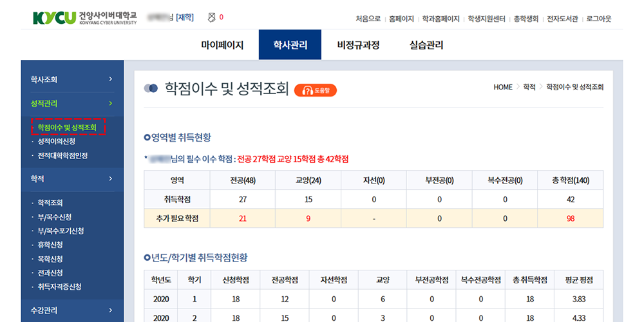Screen dimensions: 644x322
Task: Click the 처음으로 top link
Action: [x=368, y=19]
